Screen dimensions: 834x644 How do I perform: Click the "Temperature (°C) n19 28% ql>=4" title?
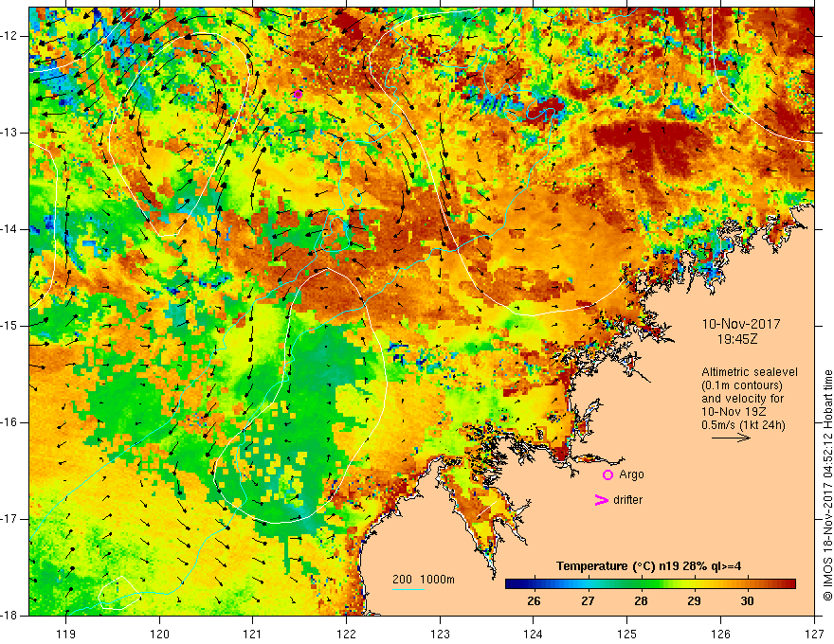[649, 566]
